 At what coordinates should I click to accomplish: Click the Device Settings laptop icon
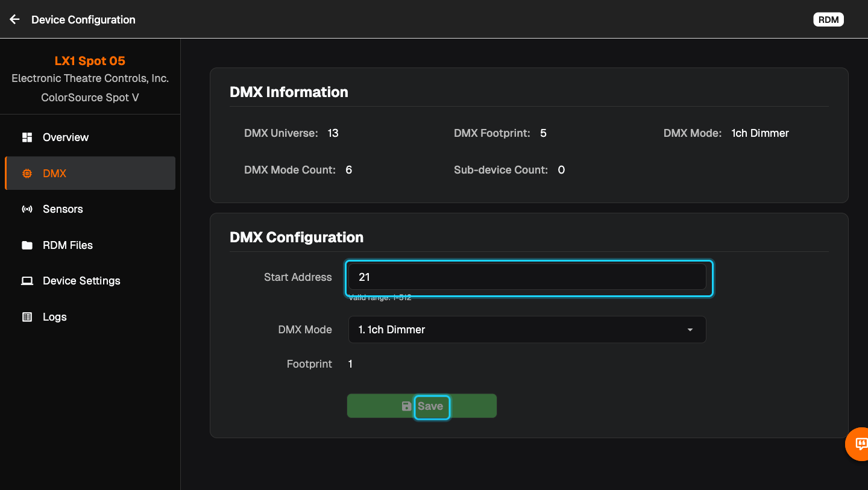[x=27, y=281]
